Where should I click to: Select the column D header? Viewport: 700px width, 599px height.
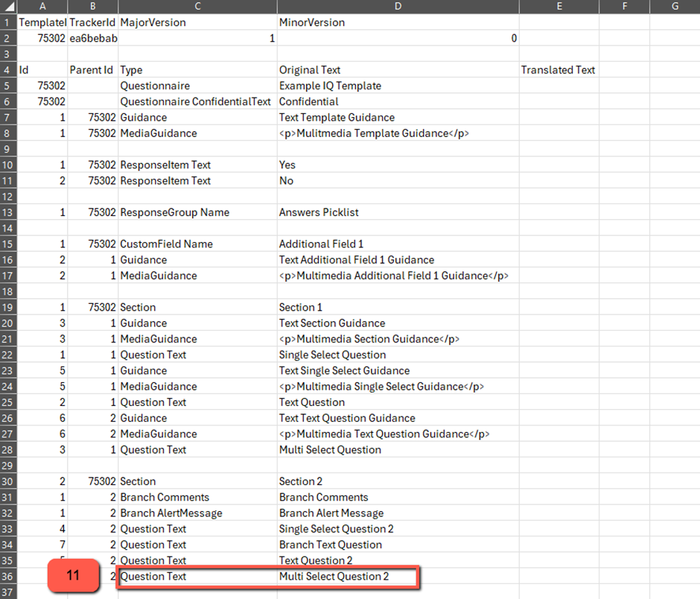click(x=398, y=7)
